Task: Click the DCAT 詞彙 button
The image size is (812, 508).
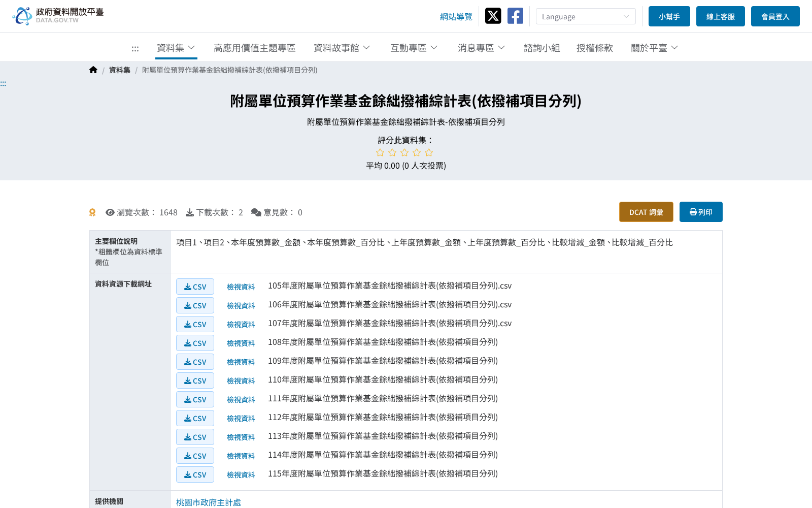Action: coord(646,212)
